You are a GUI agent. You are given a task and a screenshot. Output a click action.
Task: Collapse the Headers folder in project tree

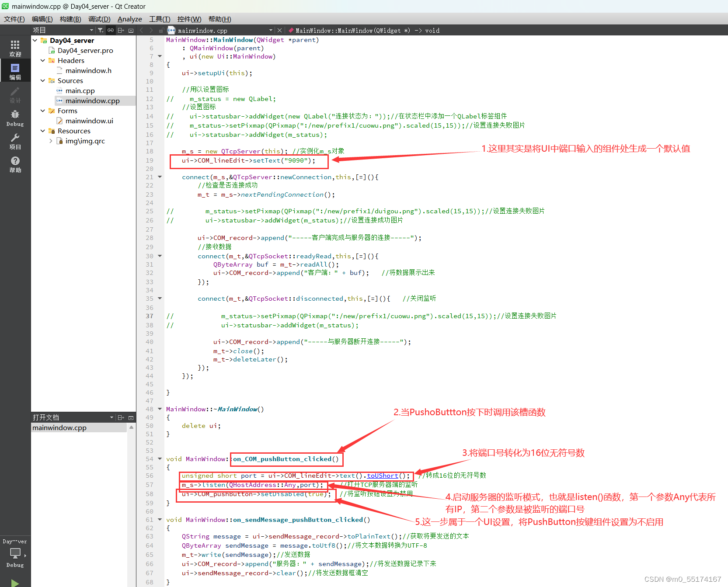tap(42, 61)
